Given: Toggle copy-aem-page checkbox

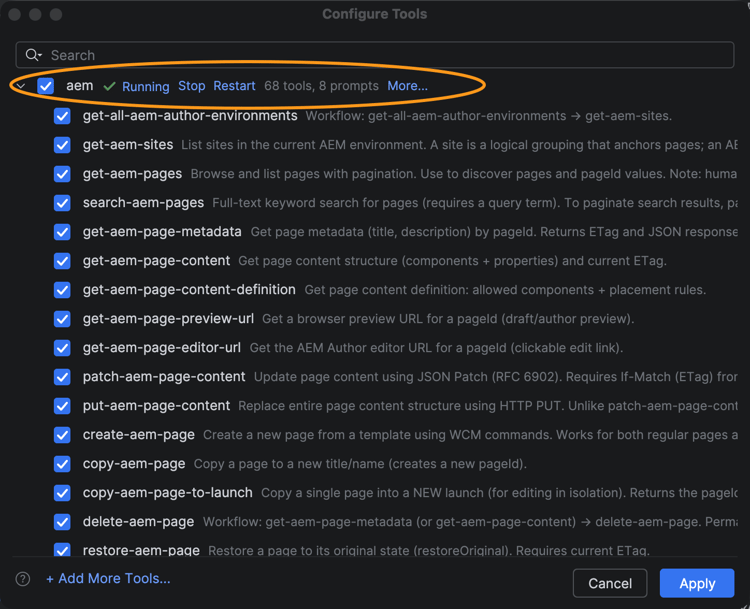Looking at the screenshot, I should [62, 464].
